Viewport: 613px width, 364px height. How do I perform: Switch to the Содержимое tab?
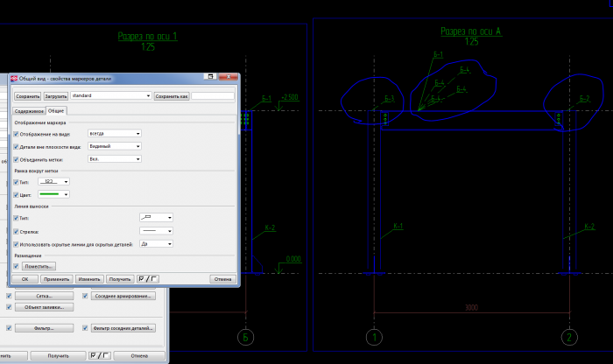pos(29,111)
